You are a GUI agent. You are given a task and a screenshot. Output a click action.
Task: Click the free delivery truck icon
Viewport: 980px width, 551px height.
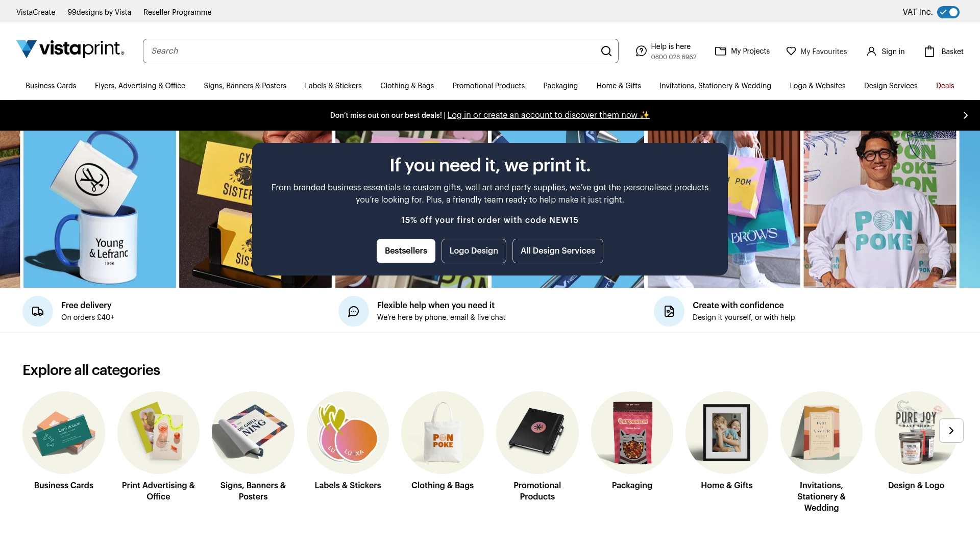(x=37, y=311)
